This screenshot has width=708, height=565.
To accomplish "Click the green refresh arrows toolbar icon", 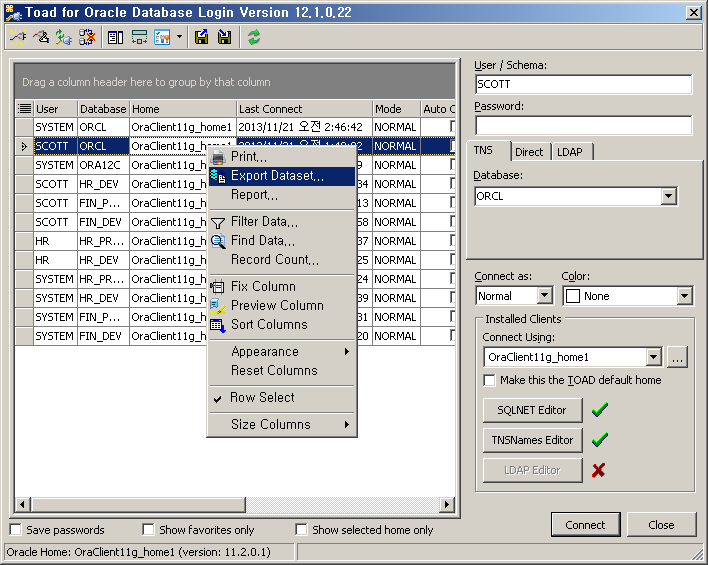I will 254,37.
